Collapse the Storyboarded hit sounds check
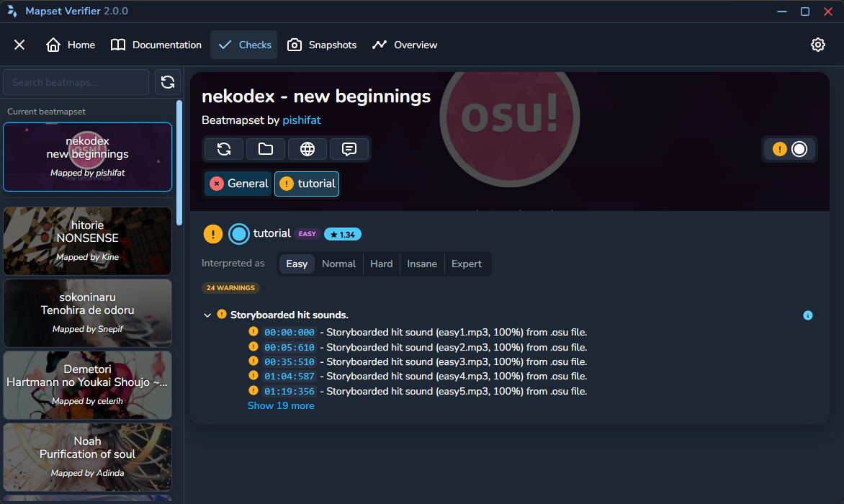 pos(207,315)
